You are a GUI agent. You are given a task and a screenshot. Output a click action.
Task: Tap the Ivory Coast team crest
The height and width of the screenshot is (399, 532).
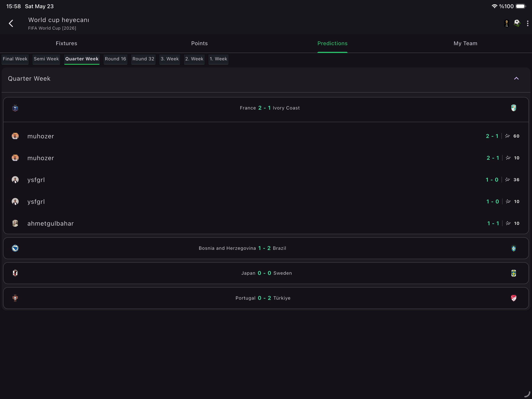pyautogui.click(x=514, y=108)
